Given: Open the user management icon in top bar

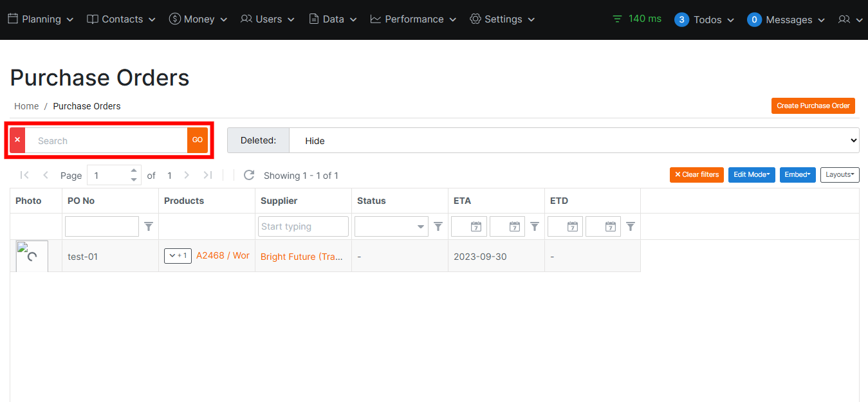Looking at the screenshot, I should click(x=845, y=19).
